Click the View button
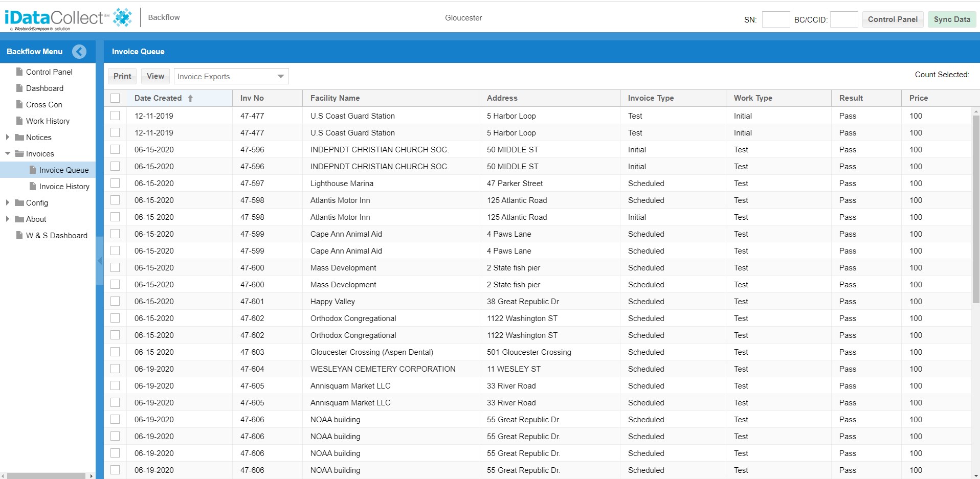This screenshot has width=980, height=479. click(x=155, y=76)
